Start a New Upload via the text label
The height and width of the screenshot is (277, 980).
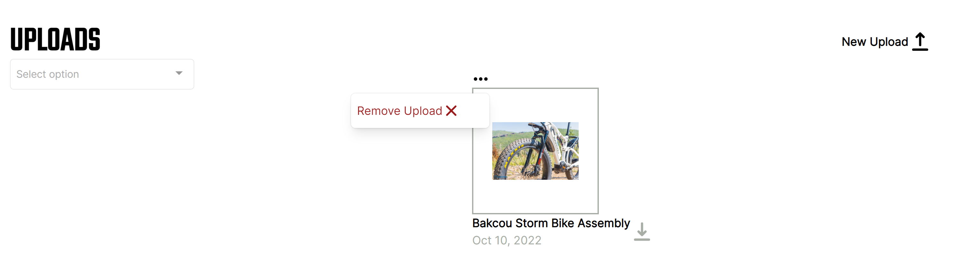point(875,42)
